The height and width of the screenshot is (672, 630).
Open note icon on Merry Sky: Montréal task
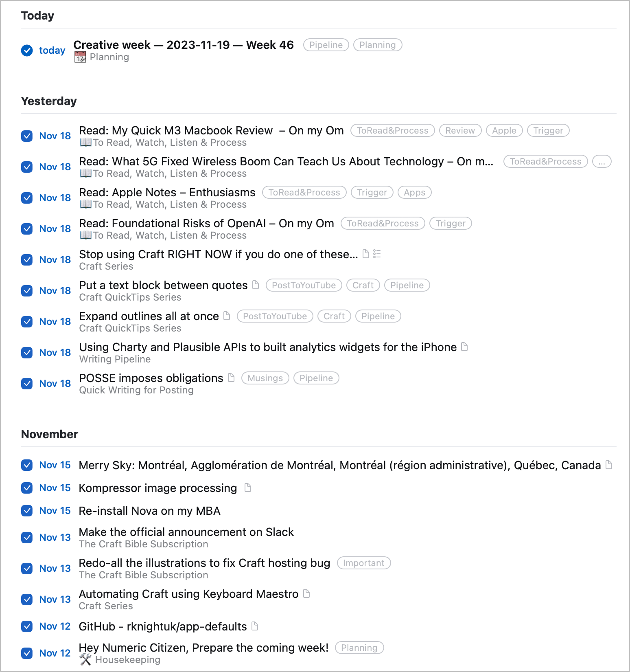tap(609, 465)
